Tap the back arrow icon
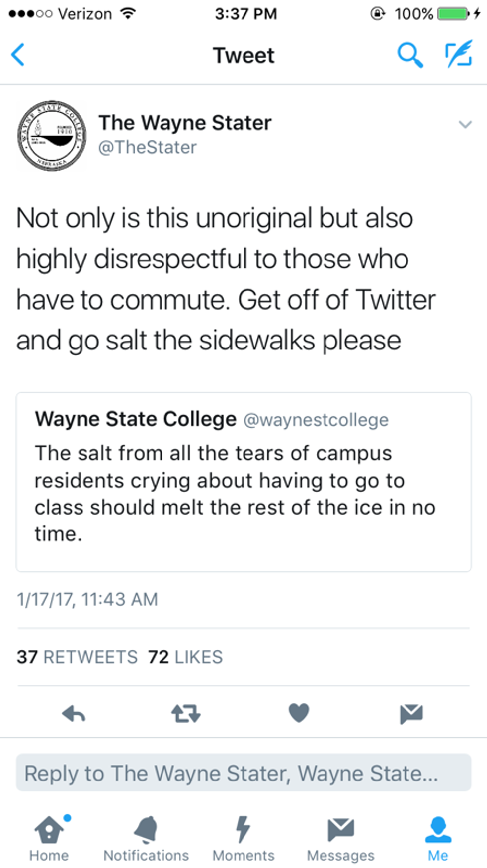 [x=18, y=55]
